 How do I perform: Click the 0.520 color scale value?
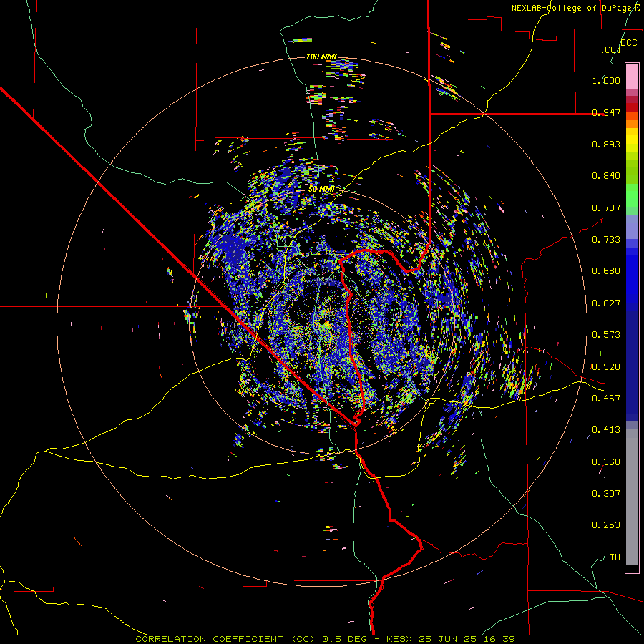[x=606, y=367]
